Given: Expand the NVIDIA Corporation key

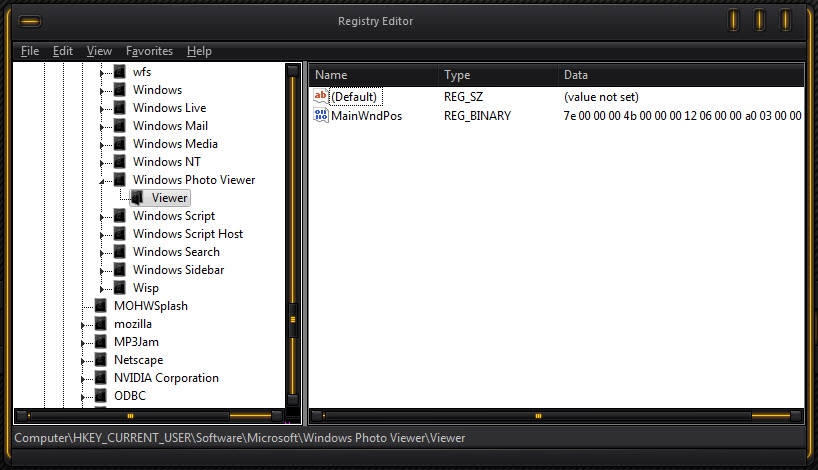Looking at the screenshot, I should pos(83,379).
